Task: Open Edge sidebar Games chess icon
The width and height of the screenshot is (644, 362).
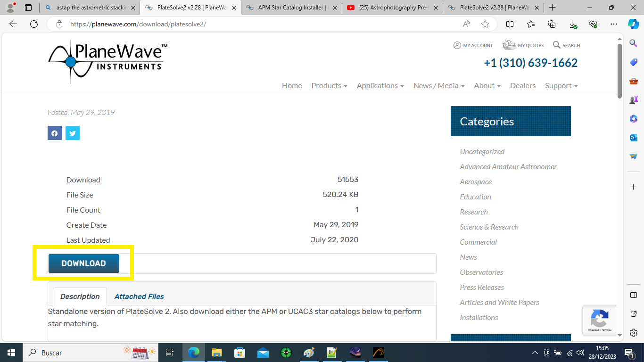Action: pos(634,99)
